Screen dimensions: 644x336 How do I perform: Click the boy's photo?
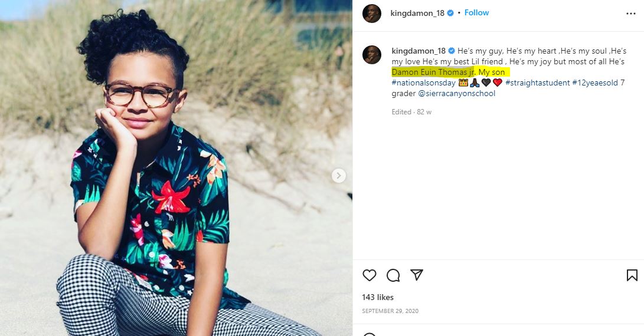click(x=176, y=168)
